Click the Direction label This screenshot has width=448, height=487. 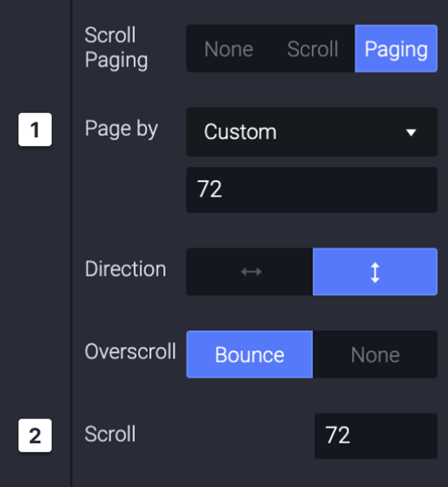125,269
